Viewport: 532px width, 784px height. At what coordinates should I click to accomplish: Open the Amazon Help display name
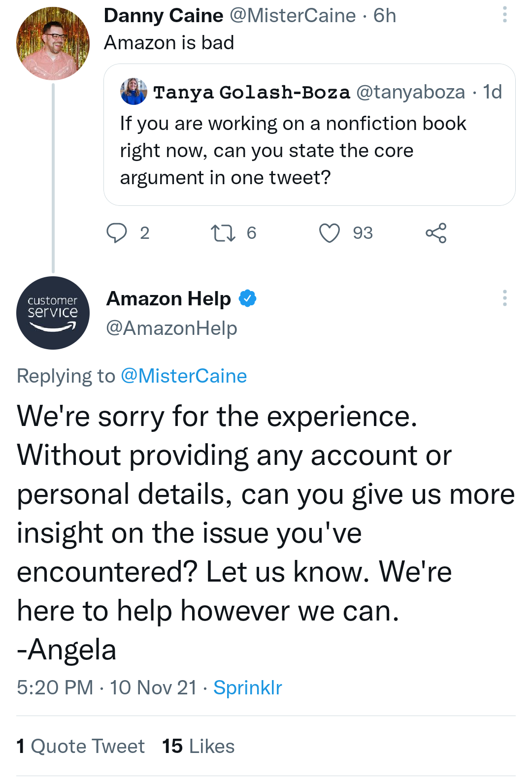[x=168, y=298]
